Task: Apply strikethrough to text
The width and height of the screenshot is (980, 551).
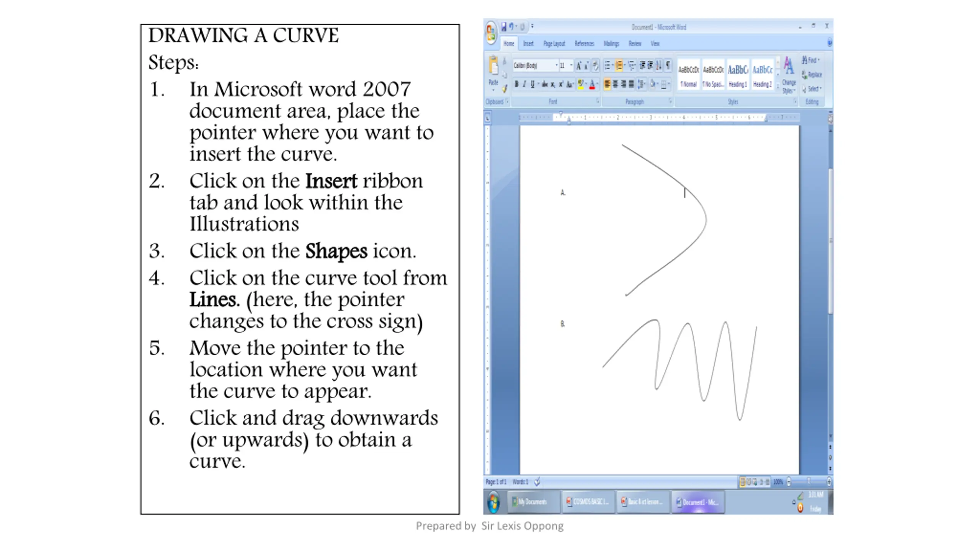Action: (x=545, y=84)
